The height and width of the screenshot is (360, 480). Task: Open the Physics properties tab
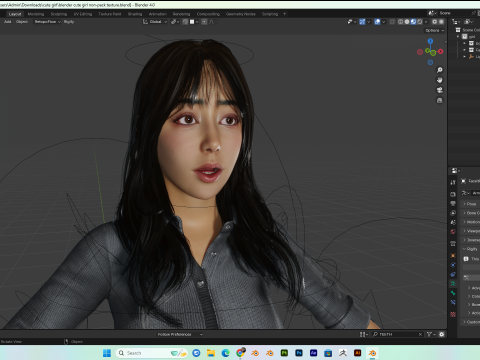pyautogui.click(x=453, y=265)
